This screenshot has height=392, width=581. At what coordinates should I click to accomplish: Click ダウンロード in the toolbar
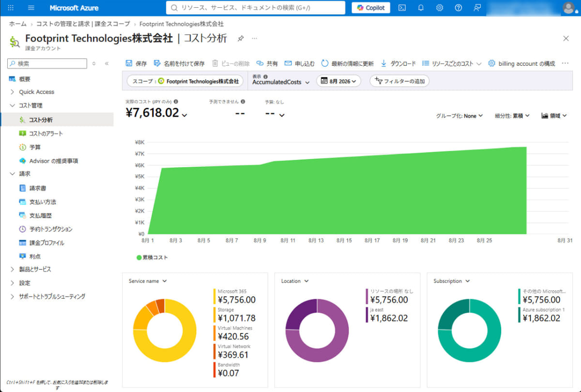click(398, 63)
